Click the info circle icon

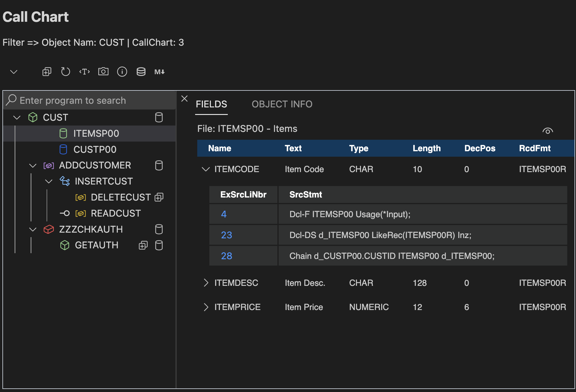122,72
